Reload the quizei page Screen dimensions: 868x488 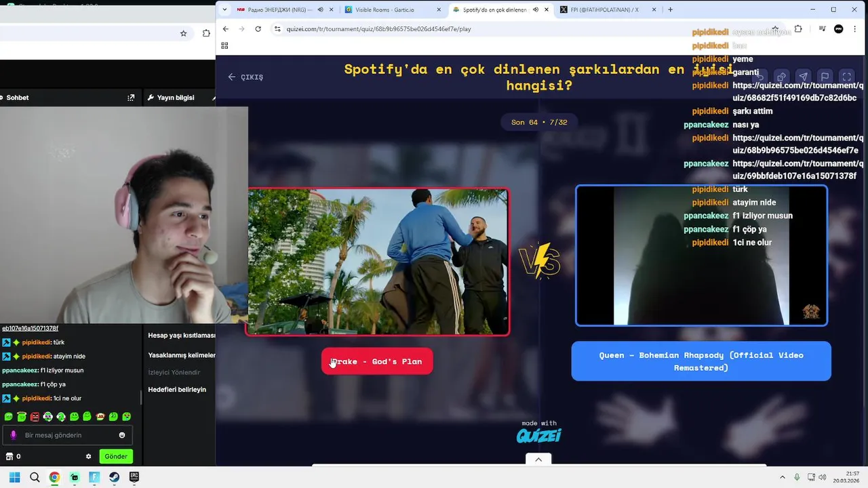point(258,28)
